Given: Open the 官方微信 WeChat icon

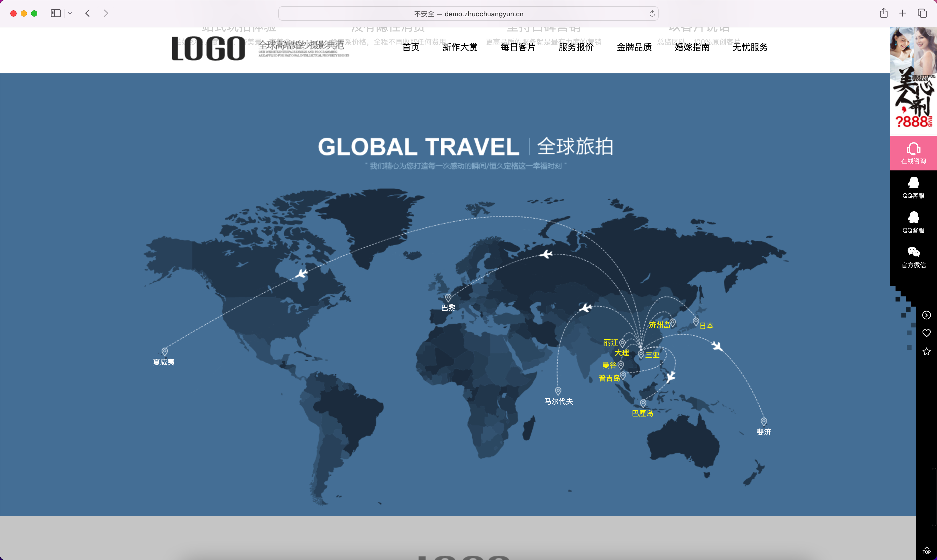Looking at the screenshot, I should click(x=913, y=252).
